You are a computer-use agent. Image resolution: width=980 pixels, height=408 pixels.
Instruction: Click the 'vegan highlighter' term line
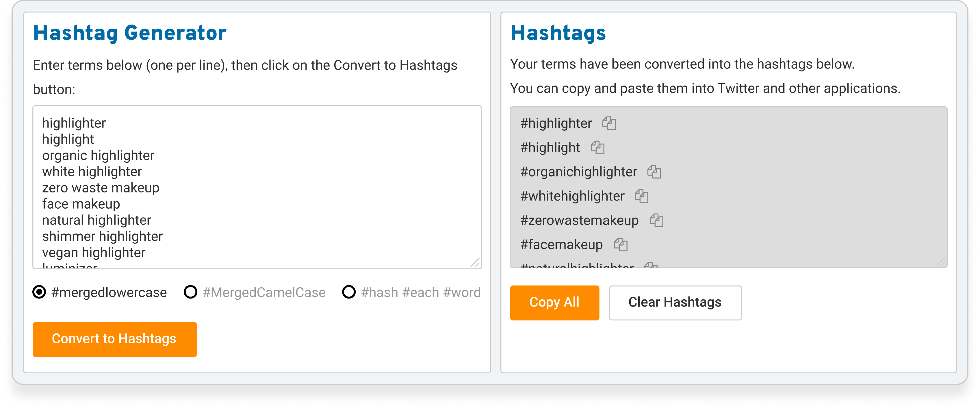pos(94,253)
